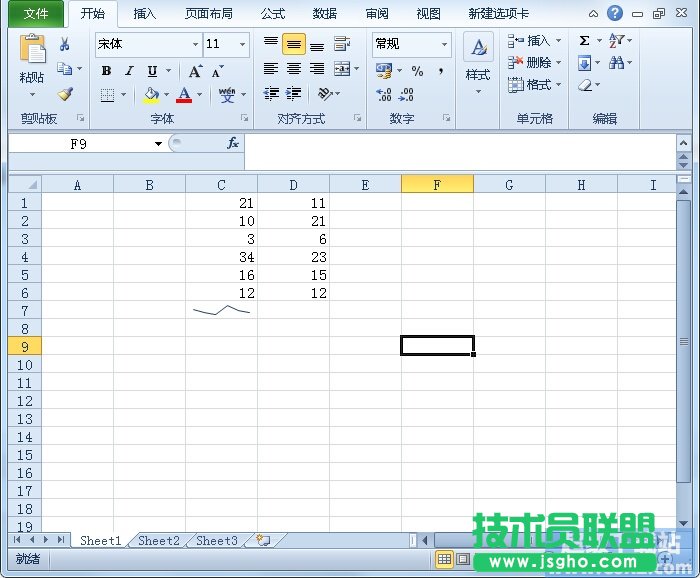Click the Cut scissors icon

[65, 44]
